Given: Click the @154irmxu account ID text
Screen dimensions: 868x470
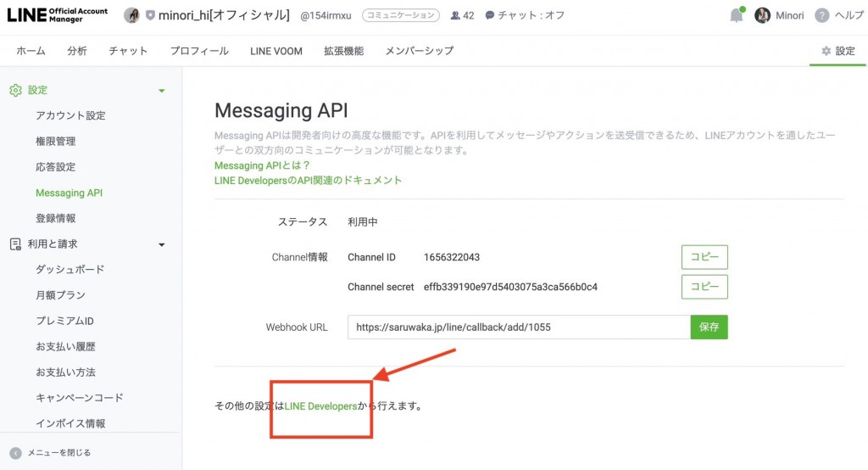Looking at the screenshot, I should (325, 15).
